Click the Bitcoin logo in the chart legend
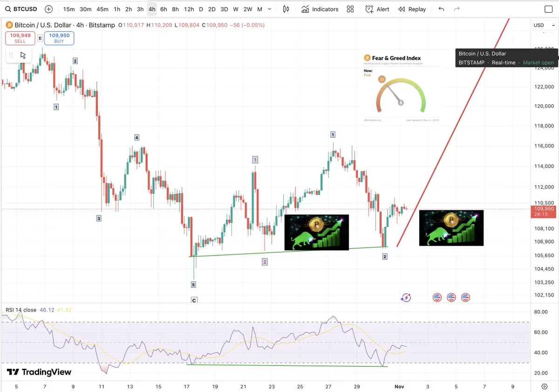The width and height of the screenshot is (559, 392). (9, 25)
